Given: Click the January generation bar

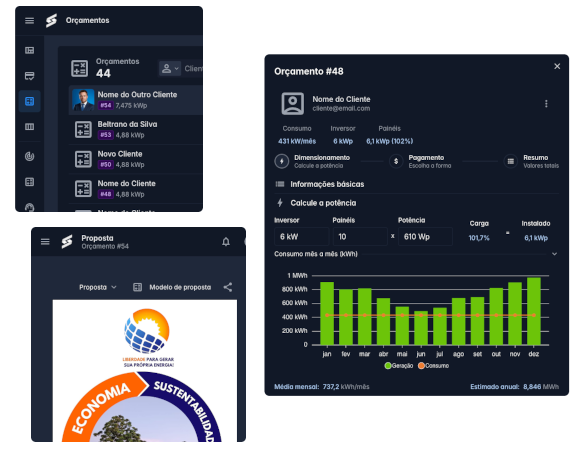Looking at the screenshot, I should 327,314.
